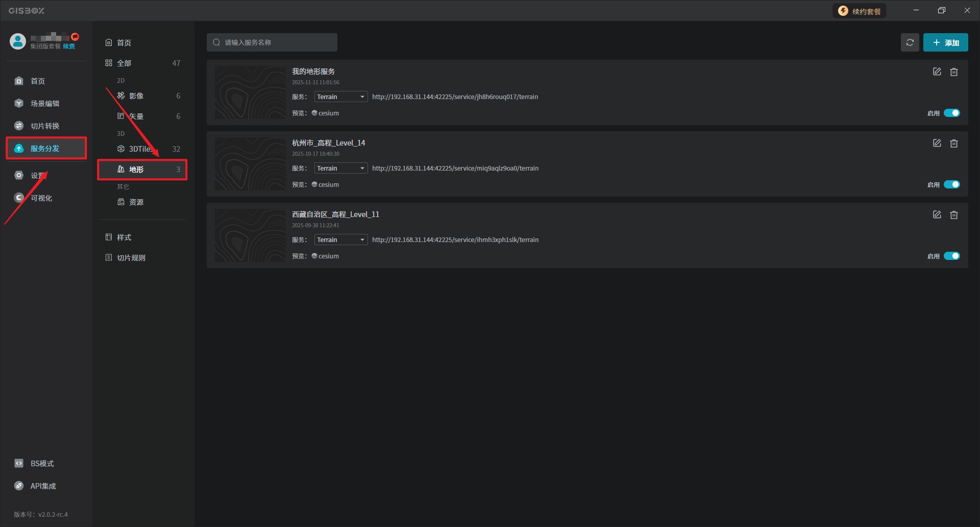This screenshot has height=527, width=980.
Task: Click the refresh service list icon
Action: 910,42
